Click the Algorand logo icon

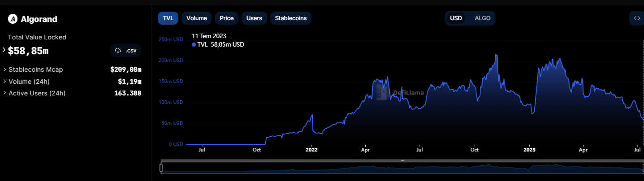(x=13, y=19)
